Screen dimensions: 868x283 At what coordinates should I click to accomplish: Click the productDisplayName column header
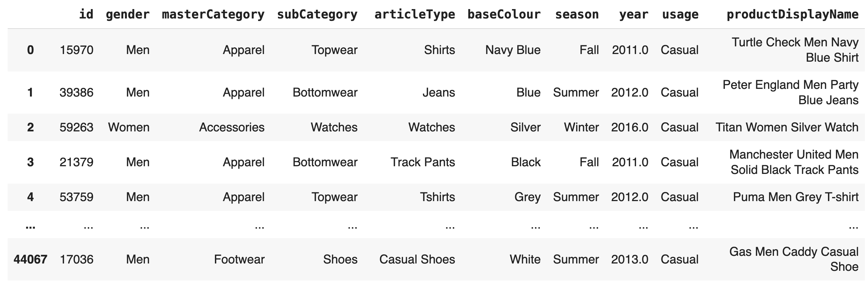coord(792,14)
